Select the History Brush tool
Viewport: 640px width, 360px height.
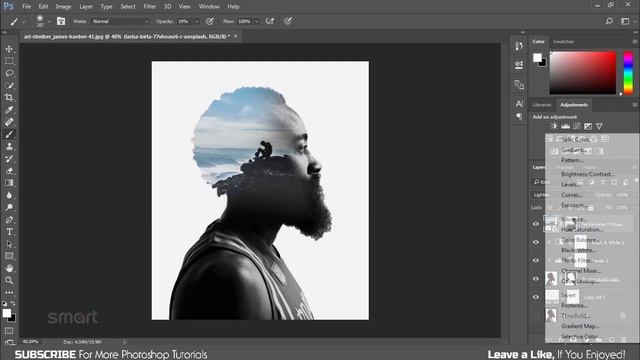9,159
